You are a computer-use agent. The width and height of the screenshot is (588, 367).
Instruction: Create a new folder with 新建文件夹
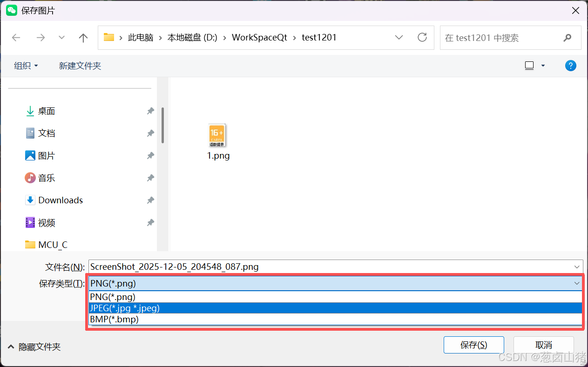pos(80,66)
